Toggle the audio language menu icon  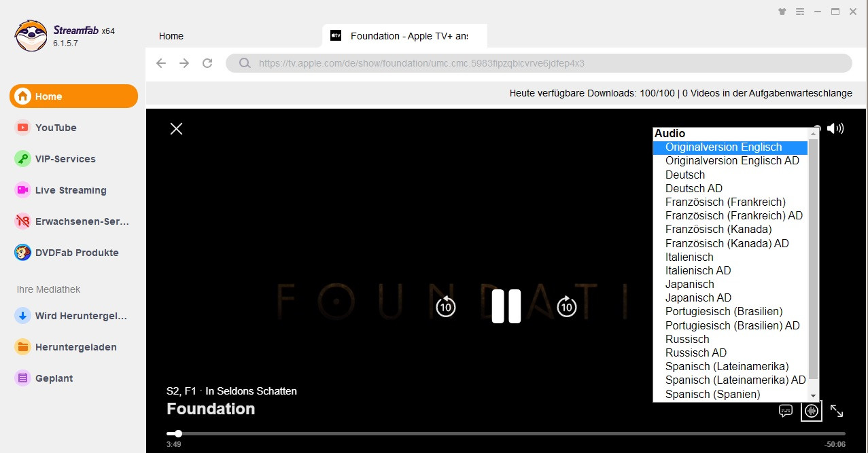[812, 411]
